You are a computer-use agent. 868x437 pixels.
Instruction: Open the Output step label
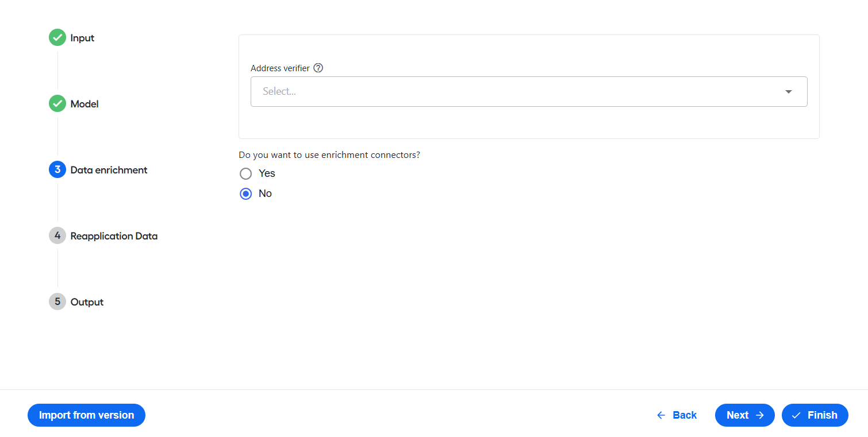tap(87, 302)
